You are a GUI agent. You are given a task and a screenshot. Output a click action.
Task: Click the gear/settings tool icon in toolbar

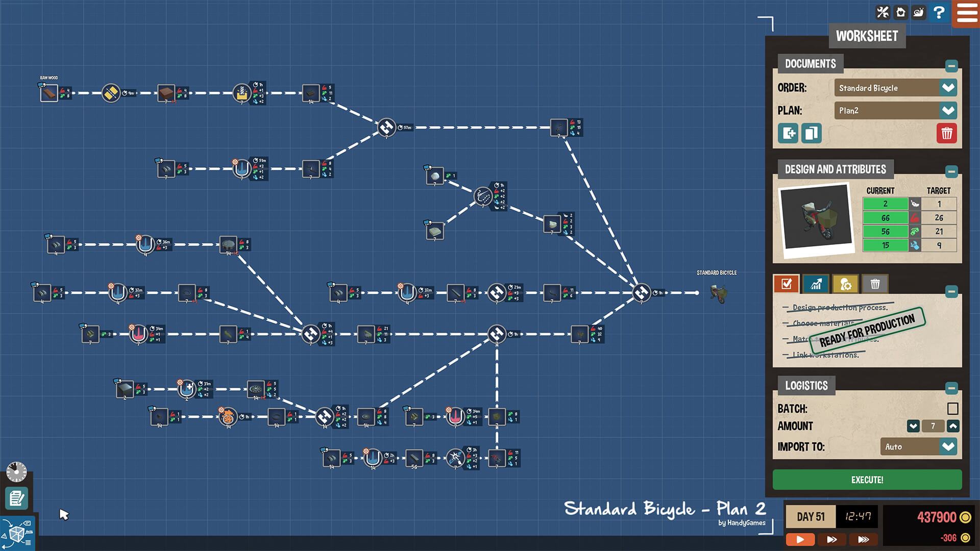tap(884, 11)
